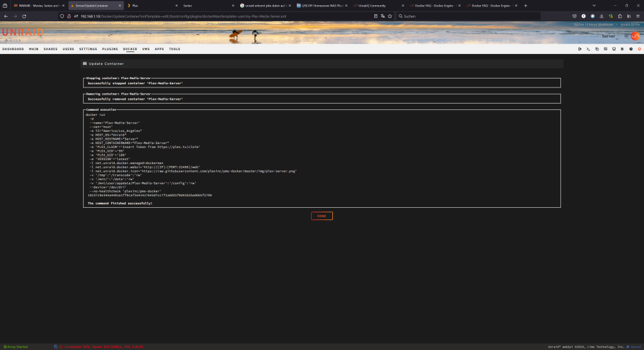Viewport: 644px width, 350px height.
Task: Go back with browser back arrow
Action: click(x=6, y=17)
